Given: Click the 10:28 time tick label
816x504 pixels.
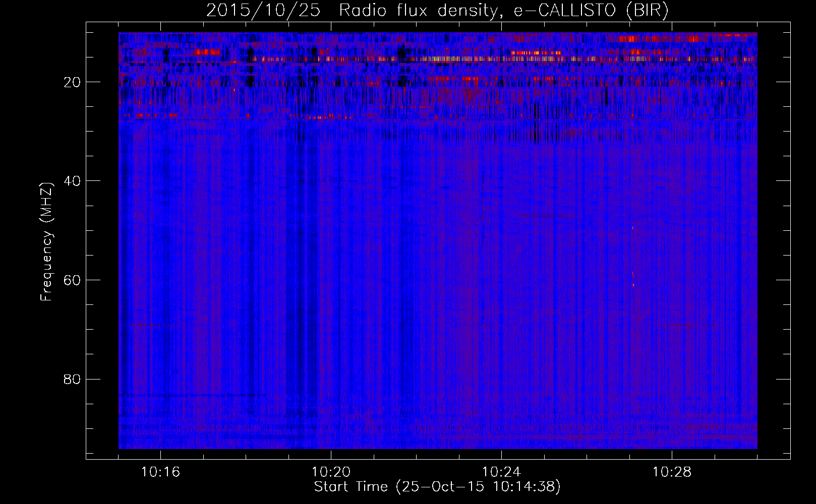Looking at the screenshot, I should click(672, 472).
